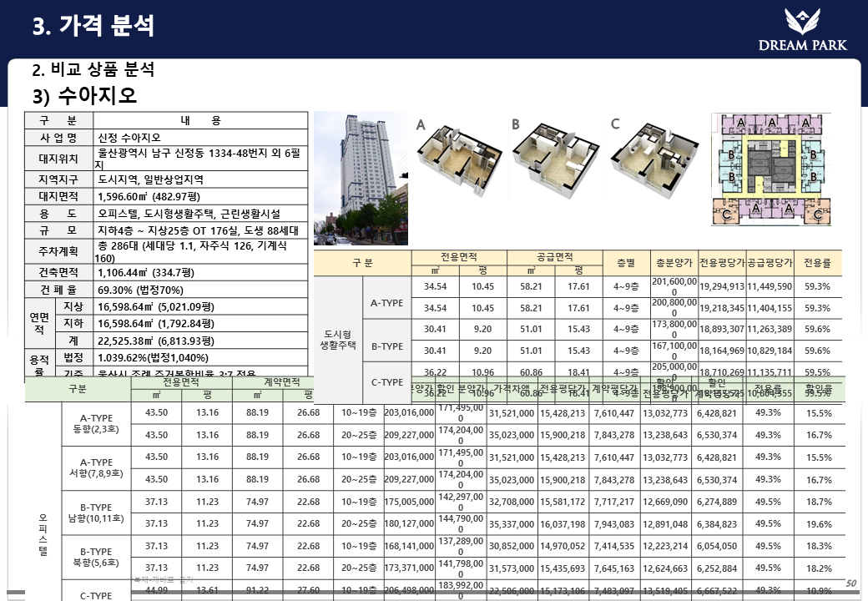Click the '공급평당가' column header
Viewport: 868px width, 601px height.
click(770, 263)
